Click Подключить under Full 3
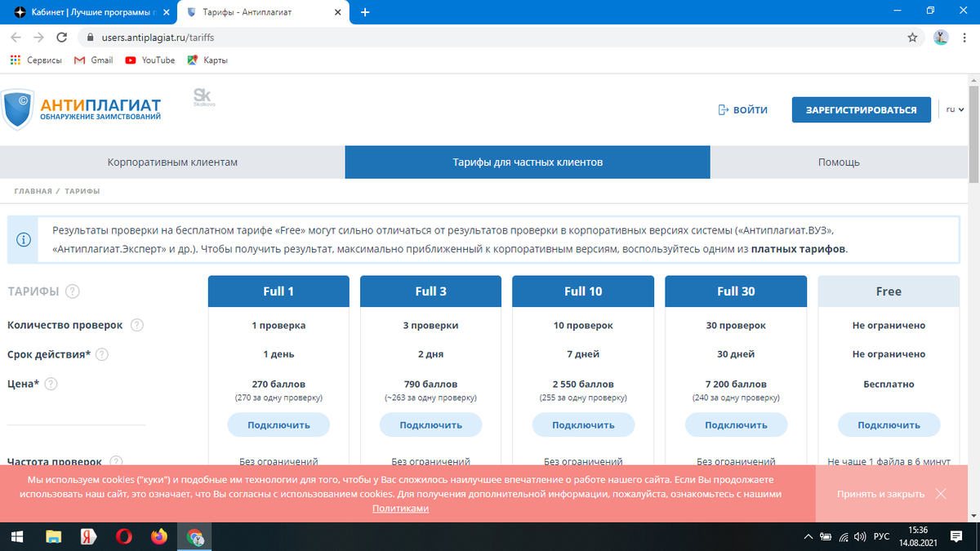Screen dimensions: 980x551 click(x=430, y=424)
